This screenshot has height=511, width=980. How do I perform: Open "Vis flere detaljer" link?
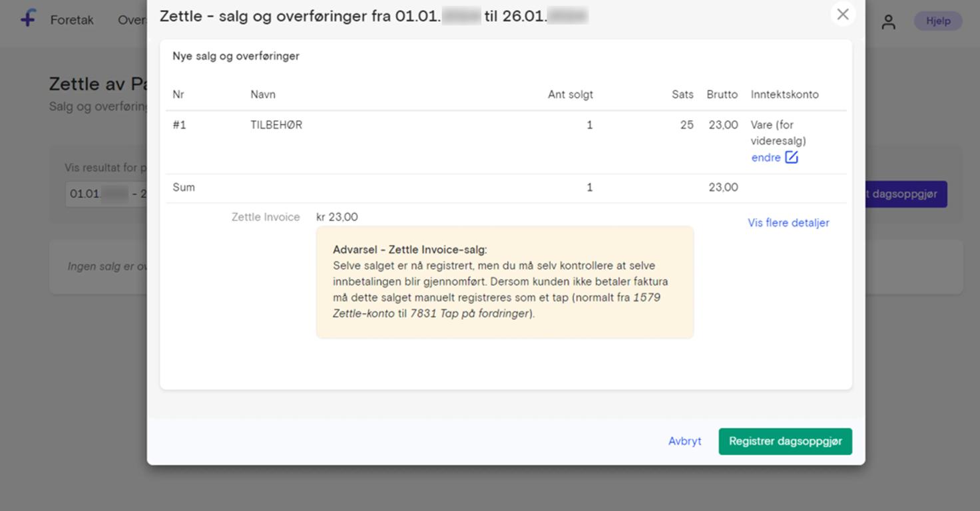pos(788,222)
